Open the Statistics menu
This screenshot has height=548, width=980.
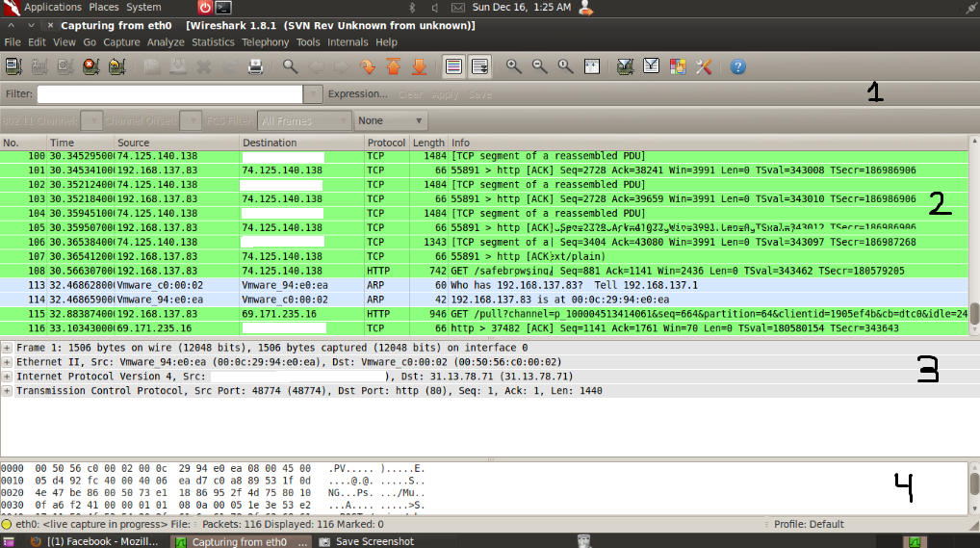[213, 42]
